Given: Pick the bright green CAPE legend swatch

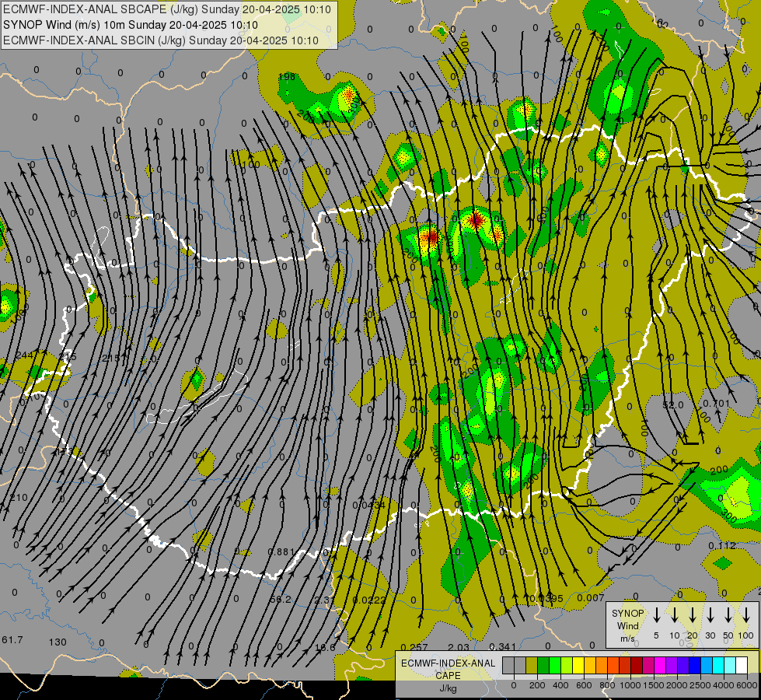Looking at the screenshot, I should [x=555, y=665].
